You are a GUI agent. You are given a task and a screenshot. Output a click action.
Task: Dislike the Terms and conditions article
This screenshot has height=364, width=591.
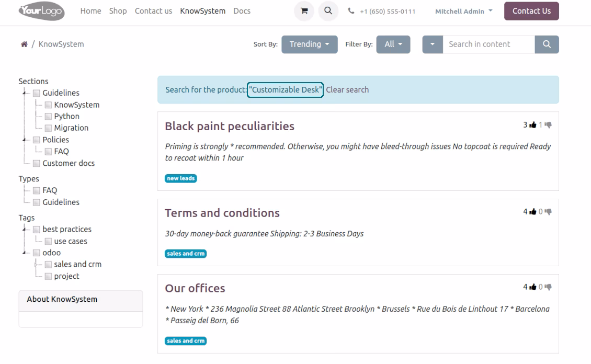tap(548, 212)
